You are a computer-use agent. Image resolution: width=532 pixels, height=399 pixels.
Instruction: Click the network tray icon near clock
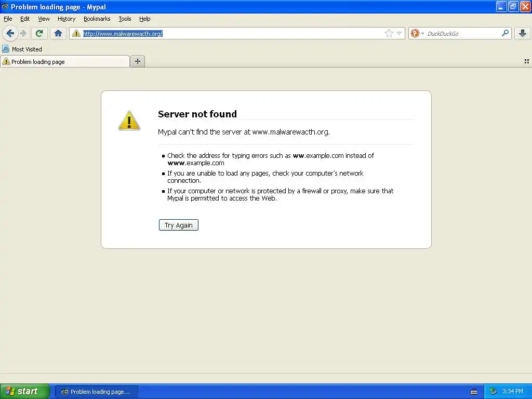tap(494, 392)
